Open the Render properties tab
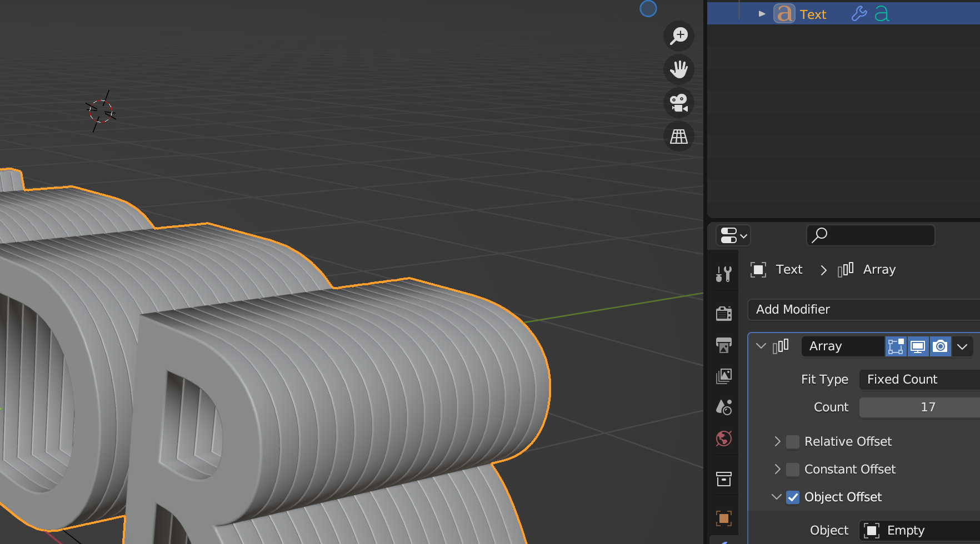980x544 pixels. click(x=723, y=314)
